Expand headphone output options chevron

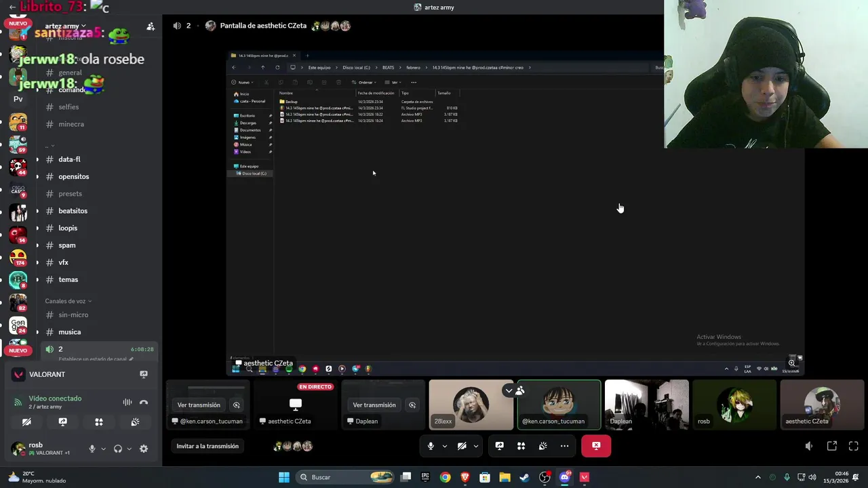tap(129, 449)
